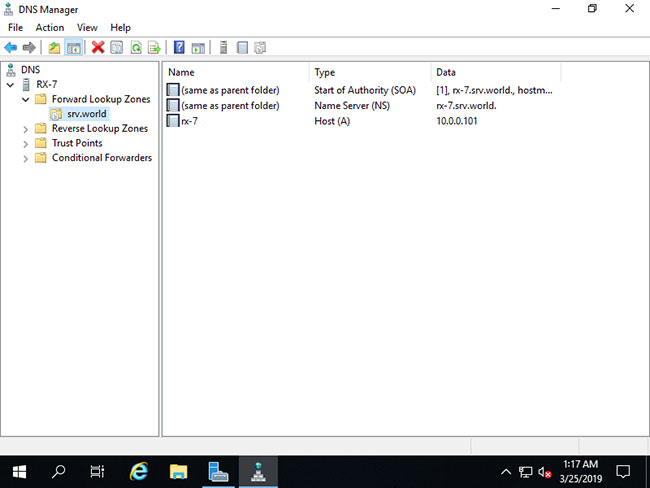This screenshot has height=488, width=650.
Task: Toggle the Show/Hide Console Tree icon
Action: coord(74,48)
